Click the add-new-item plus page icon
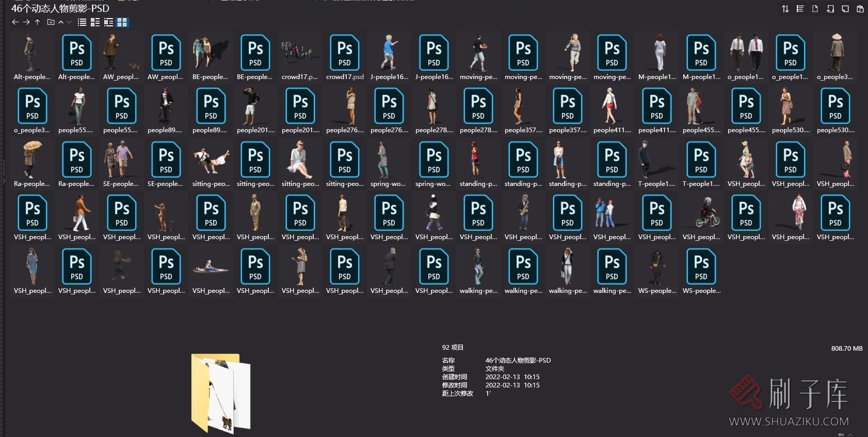This screenshot has height=437, width=868. point(830,9)
